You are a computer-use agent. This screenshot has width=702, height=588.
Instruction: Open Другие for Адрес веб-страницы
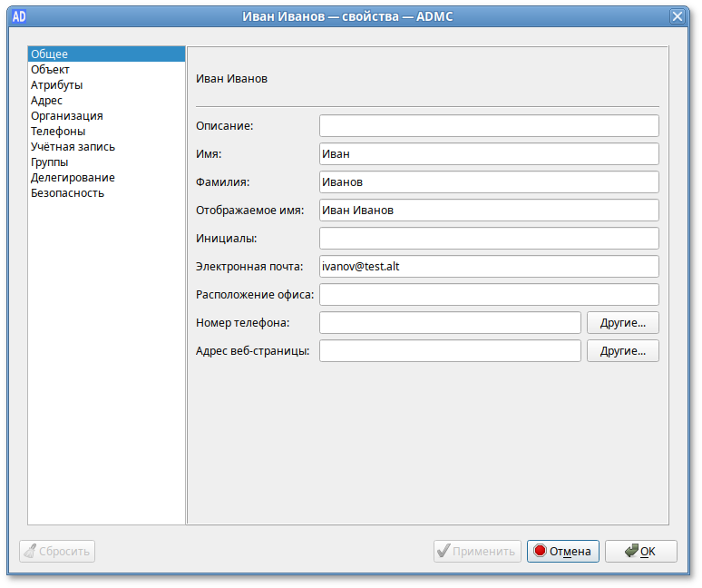(623, 351)
